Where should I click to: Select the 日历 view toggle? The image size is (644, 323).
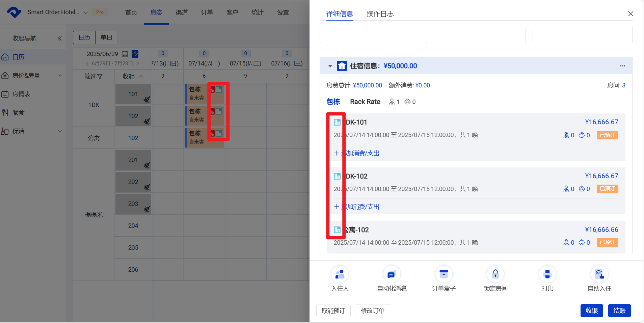(x=84, y=37)
